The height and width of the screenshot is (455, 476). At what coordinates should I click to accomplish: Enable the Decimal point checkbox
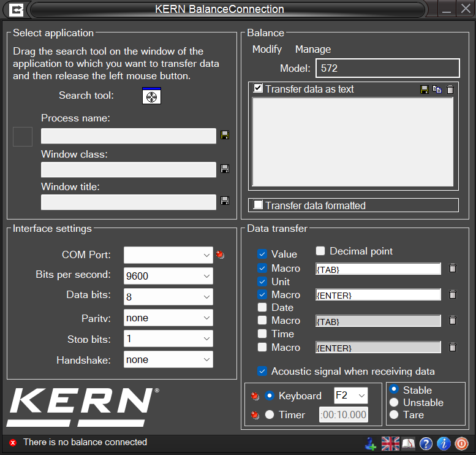tap(320, 251)
